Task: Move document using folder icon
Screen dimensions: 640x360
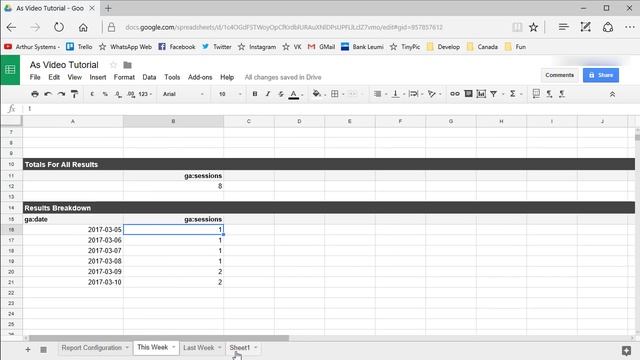Action: (127, 65)
